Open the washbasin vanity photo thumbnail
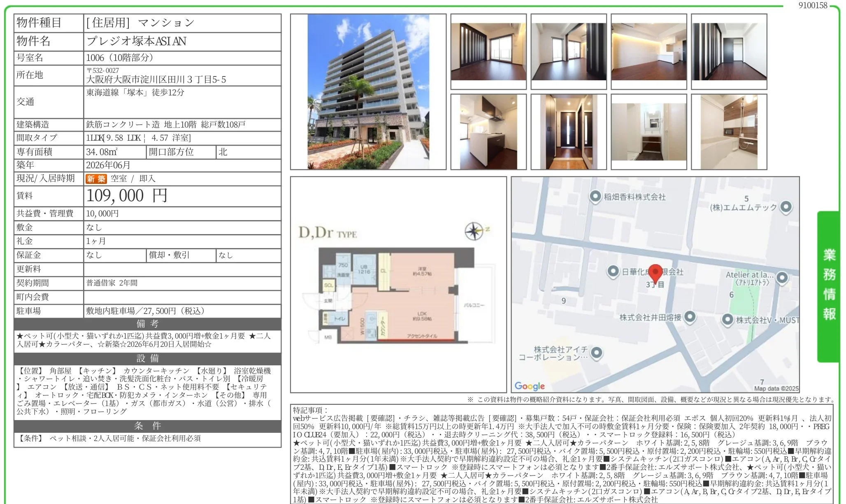This screenshot has width=846, height=504. click(x=649, y=132)
